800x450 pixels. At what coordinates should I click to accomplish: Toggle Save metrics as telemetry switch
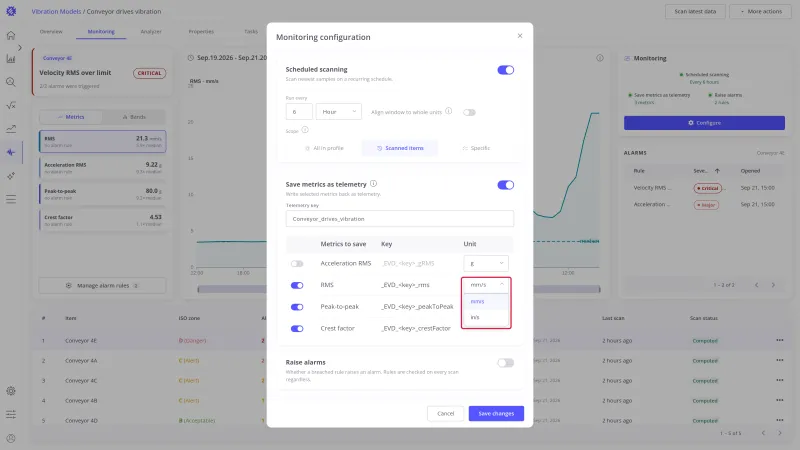(506, 185)
